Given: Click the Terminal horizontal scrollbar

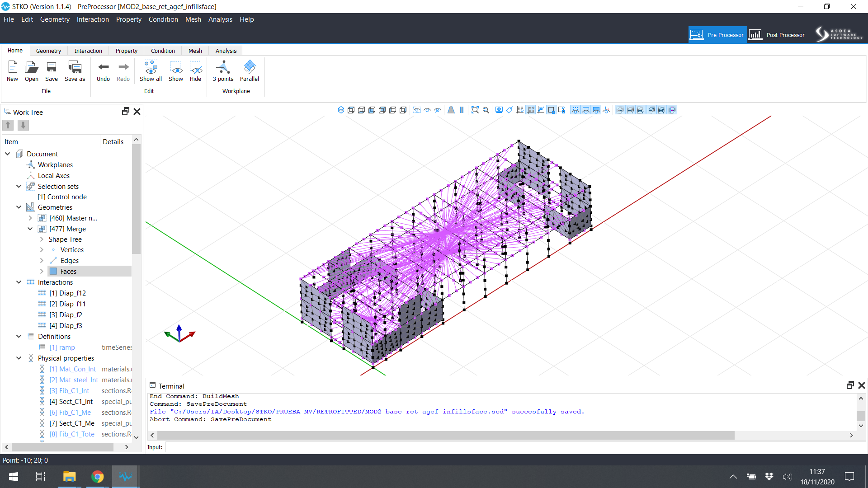Looking at the screenshot, I should click(x=446, y=435).
